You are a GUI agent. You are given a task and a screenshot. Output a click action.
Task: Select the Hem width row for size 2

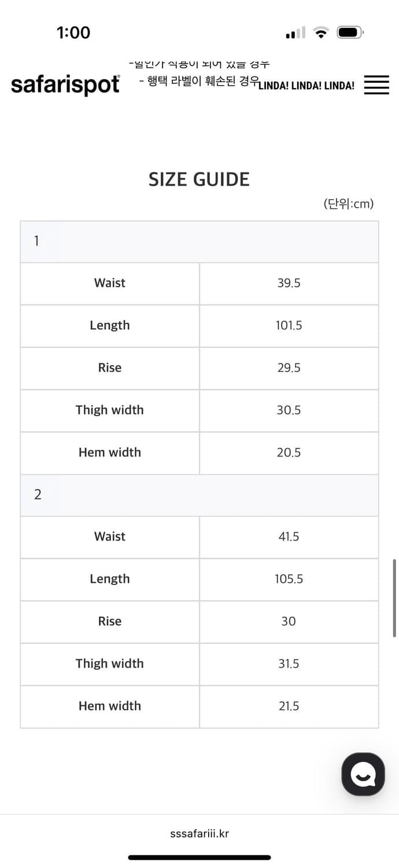point(109,706)
